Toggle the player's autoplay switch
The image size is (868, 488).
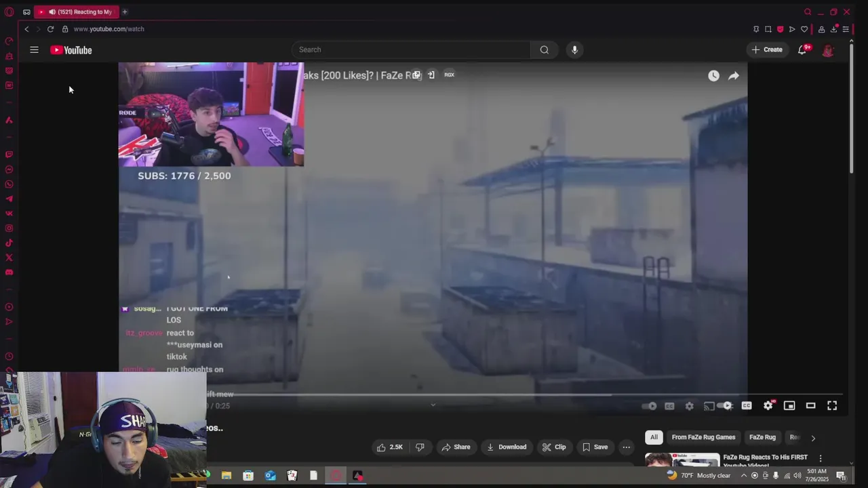[x=726, y=405]
